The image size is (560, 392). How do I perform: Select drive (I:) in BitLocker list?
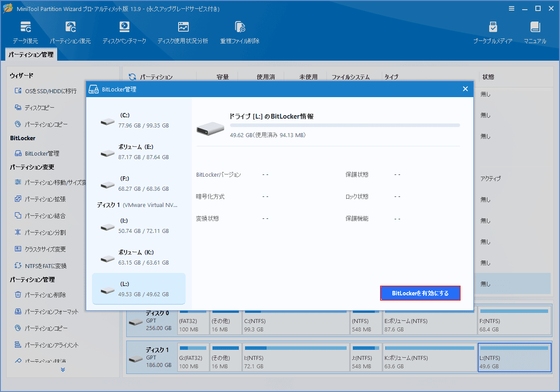point(139,226)
